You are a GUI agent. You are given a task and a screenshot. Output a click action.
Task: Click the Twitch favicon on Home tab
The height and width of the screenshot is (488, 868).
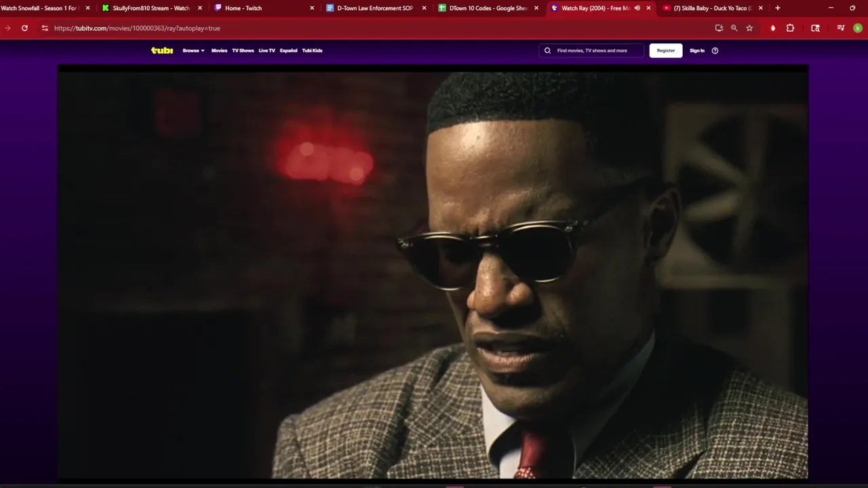point(218,8)
